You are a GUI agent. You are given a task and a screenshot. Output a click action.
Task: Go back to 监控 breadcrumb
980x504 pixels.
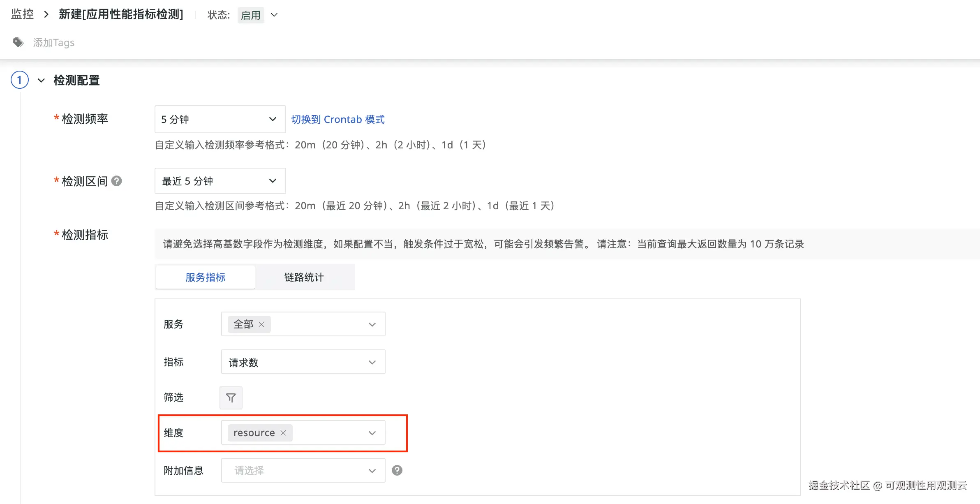pos(22,14)
